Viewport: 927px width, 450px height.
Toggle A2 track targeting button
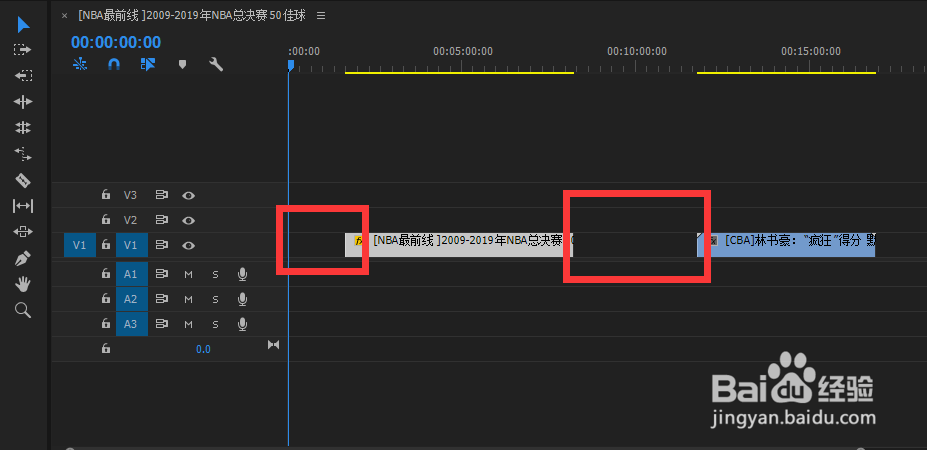[131, 299]
